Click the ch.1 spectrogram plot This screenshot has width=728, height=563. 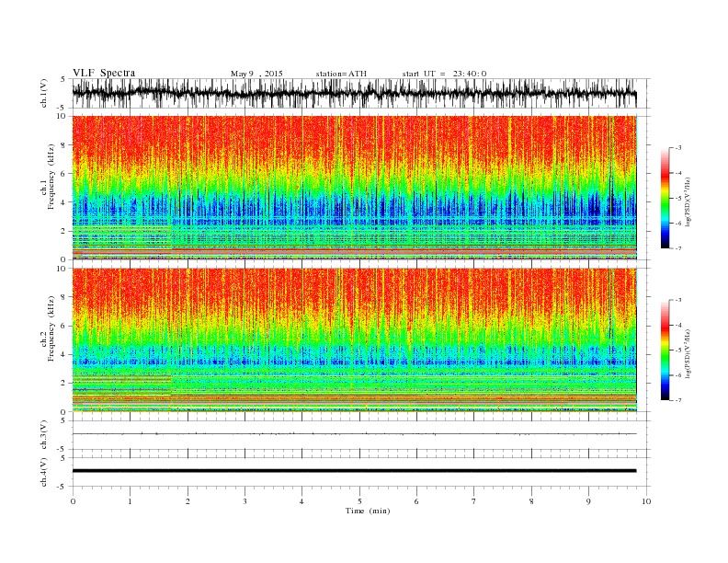(x=354, y=188)
